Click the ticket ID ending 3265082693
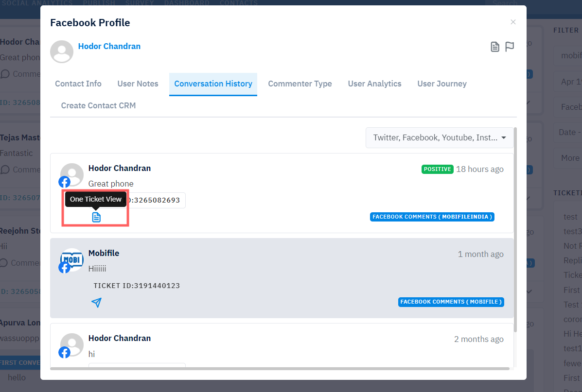582x392 pixels. pyautogui.click(x=156, y=200)
